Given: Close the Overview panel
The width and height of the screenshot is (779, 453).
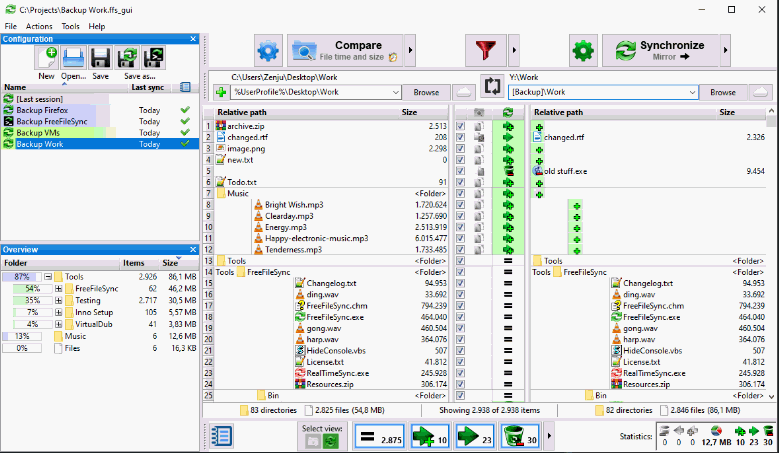Looking at the screenshot, I should (x=193, y=249).
